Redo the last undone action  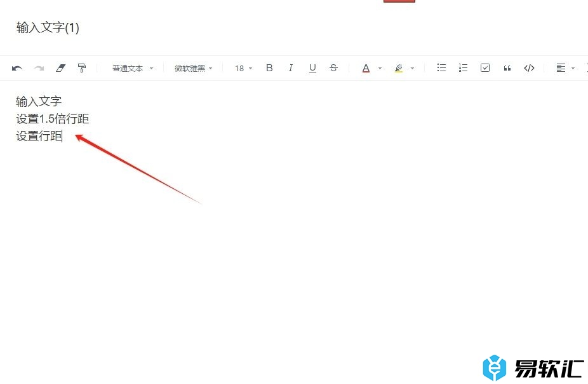pos(39,68)
